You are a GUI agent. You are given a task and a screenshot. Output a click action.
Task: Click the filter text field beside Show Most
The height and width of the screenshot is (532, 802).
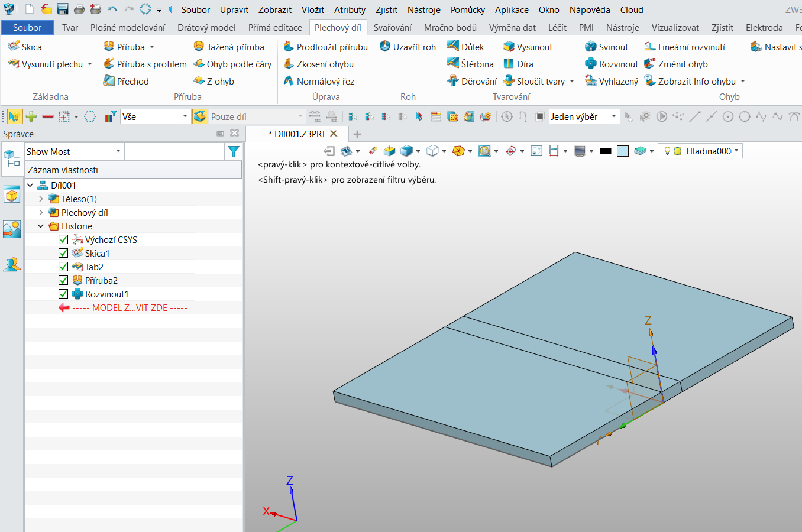(175, 151)
